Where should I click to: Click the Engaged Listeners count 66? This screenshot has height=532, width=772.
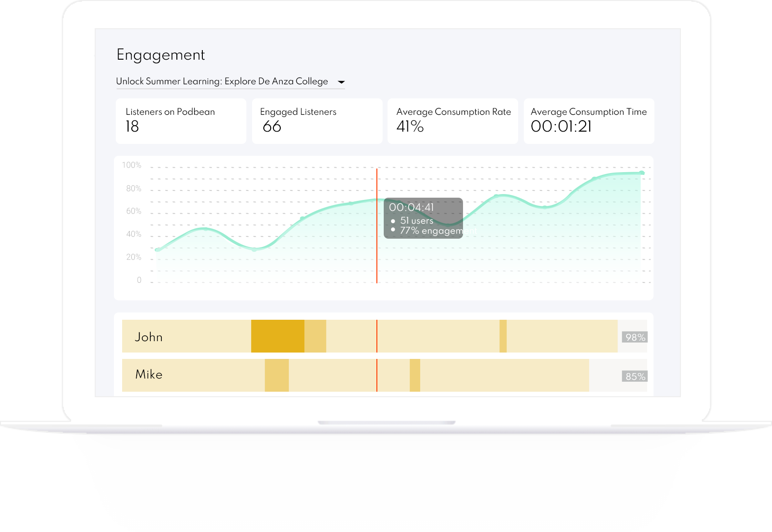272,128
